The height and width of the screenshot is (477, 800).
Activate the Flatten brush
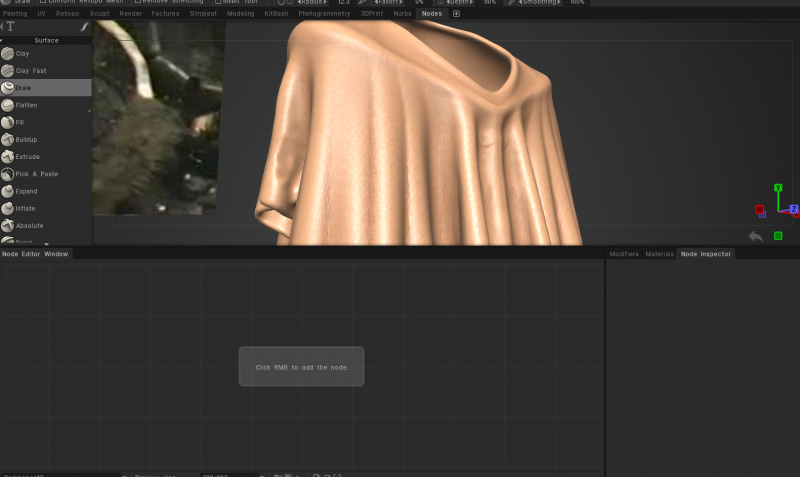[45, 105]
